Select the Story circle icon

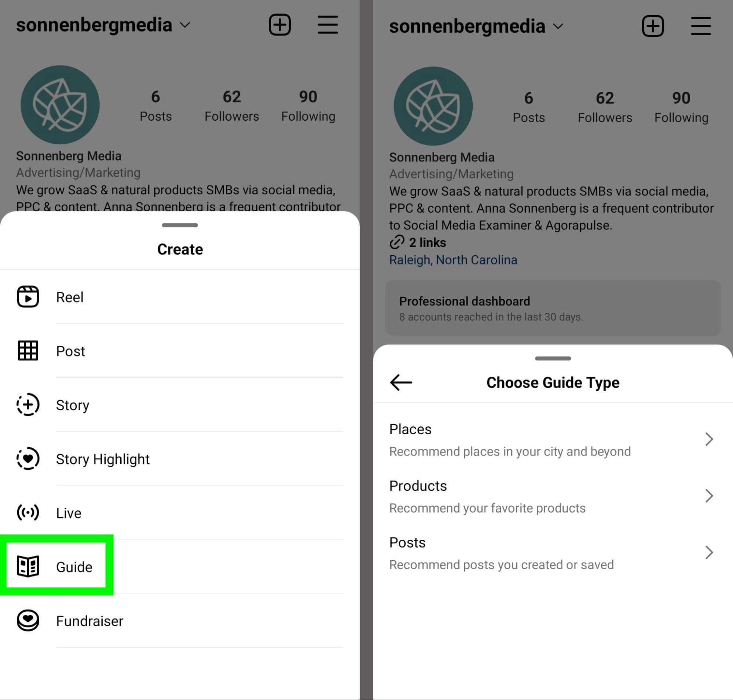[28, 404]
